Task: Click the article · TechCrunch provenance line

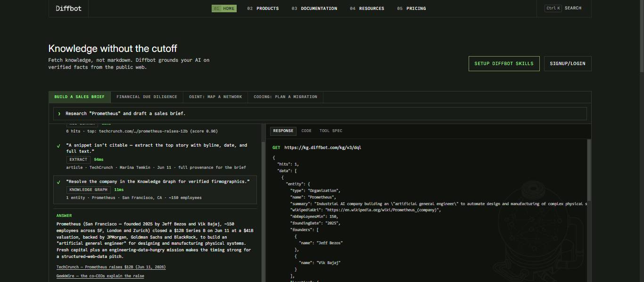Action: click(156, 167)
